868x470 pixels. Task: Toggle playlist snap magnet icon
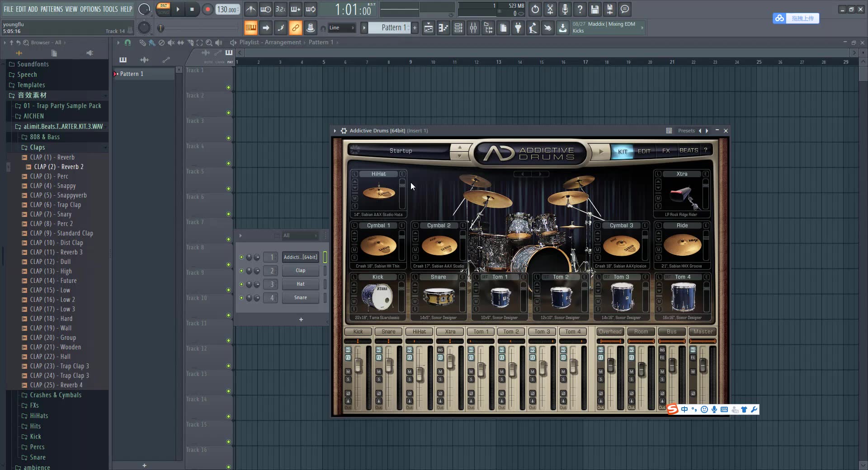coord(127,42)
